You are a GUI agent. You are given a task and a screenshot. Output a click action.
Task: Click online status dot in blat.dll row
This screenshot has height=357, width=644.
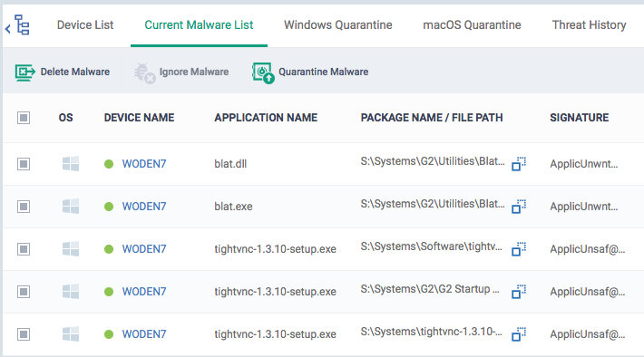[x=109, y=164]
